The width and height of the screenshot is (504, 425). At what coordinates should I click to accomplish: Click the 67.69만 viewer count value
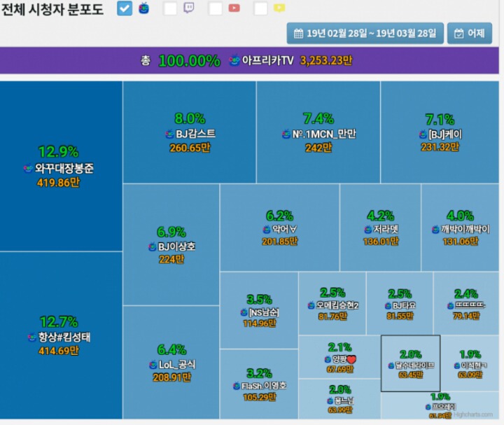click(339, 369)
